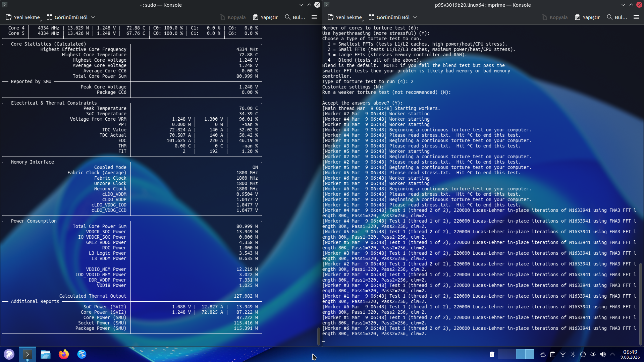Launch the blue web browser icon in taskbar

82,354
